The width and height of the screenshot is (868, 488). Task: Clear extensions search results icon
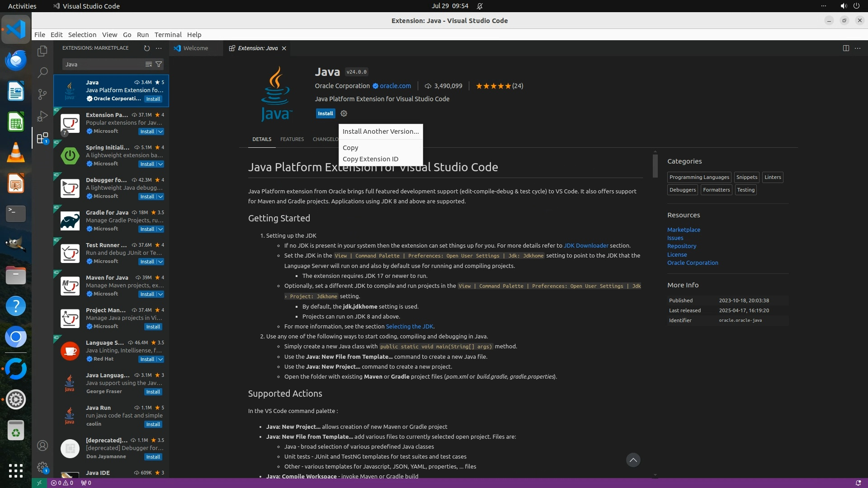(x=148, y=64)
